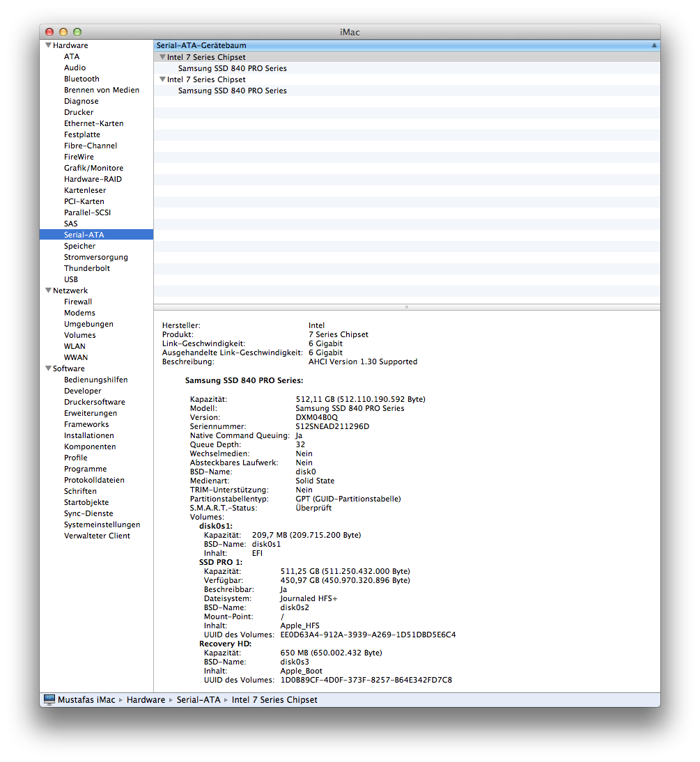This screenshot has width=700, height=762.
Task: Select Profile in sidebar
Action: coord(76,458)
